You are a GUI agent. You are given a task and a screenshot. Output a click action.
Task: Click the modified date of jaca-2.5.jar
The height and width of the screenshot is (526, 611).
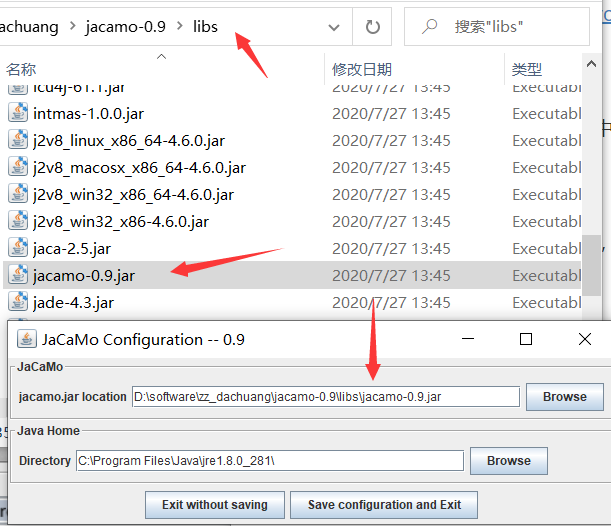(391, 249)
